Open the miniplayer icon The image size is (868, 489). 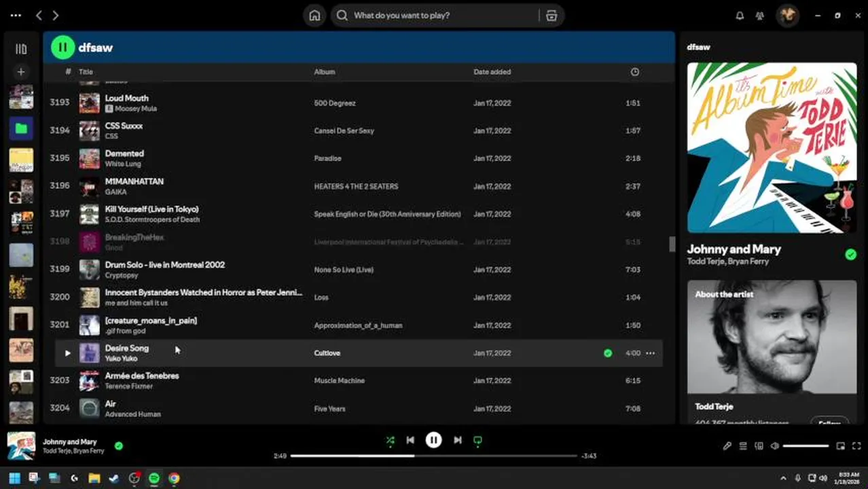[x=841, y=446]
